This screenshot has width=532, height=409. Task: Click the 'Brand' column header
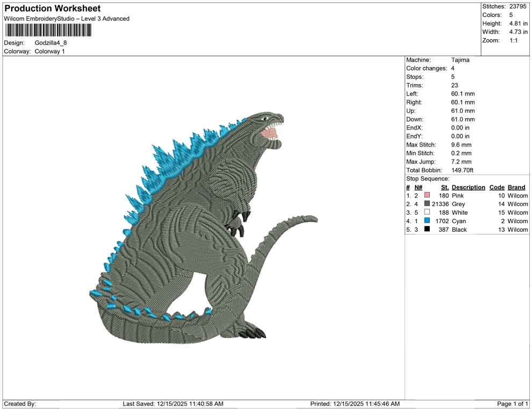tap(516, 187)
